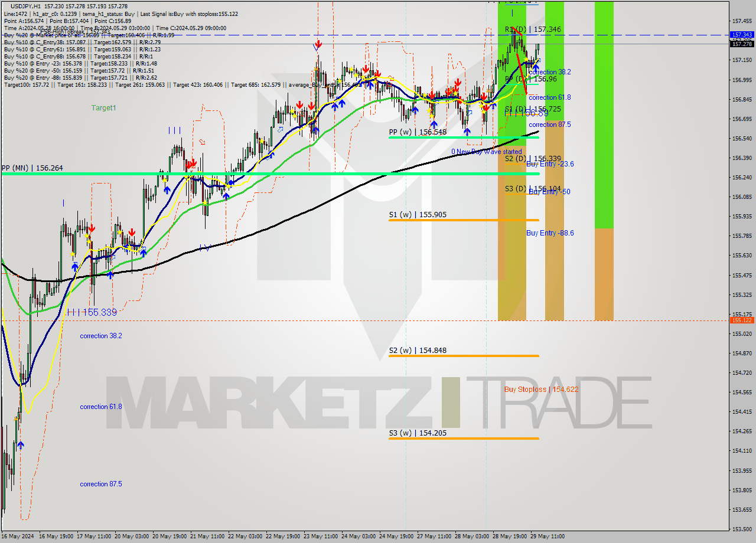Click the 'Buy %10 @ Entry -23: 156.378' line
Viewport: 756px width, 543px height.
tap(80, 63)
